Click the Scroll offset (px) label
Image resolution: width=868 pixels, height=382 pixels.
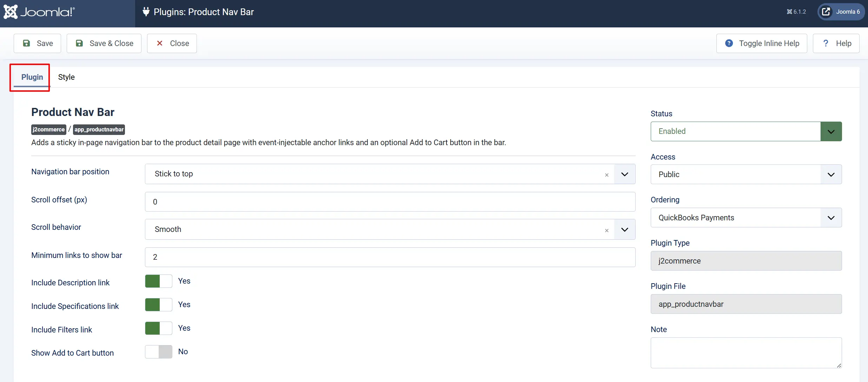click(59, 200)
